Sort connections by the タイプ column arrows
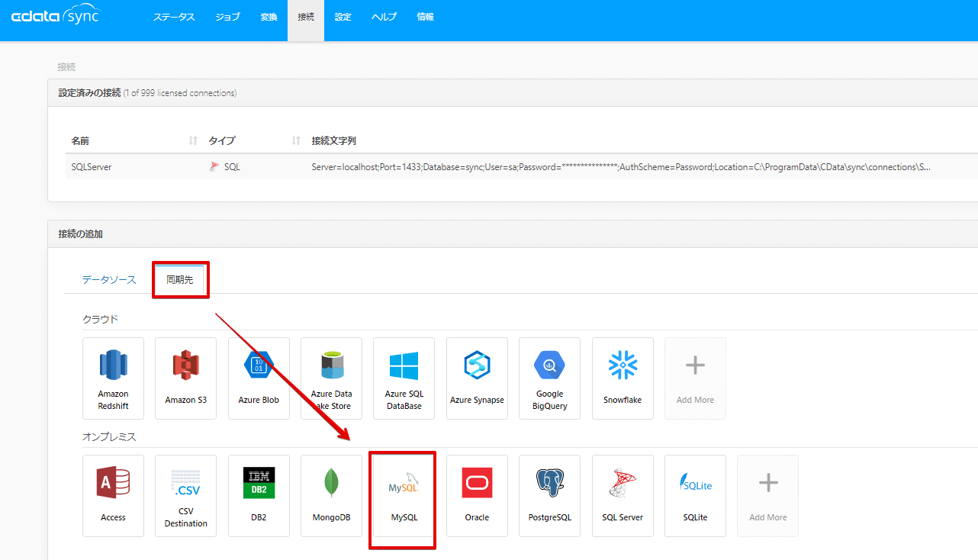This screenshot has height=560, width=978. pos(296,141)
